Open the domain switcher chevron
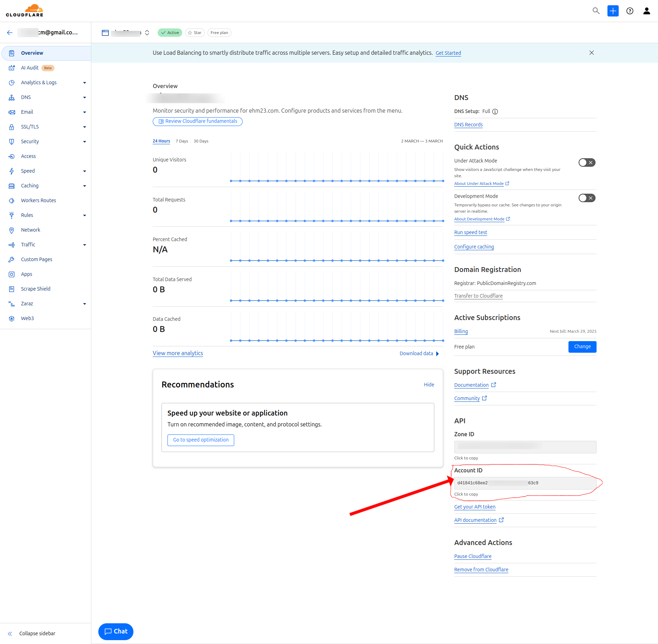Viewport: 658px width, 644px height. (x=147, y=32)
